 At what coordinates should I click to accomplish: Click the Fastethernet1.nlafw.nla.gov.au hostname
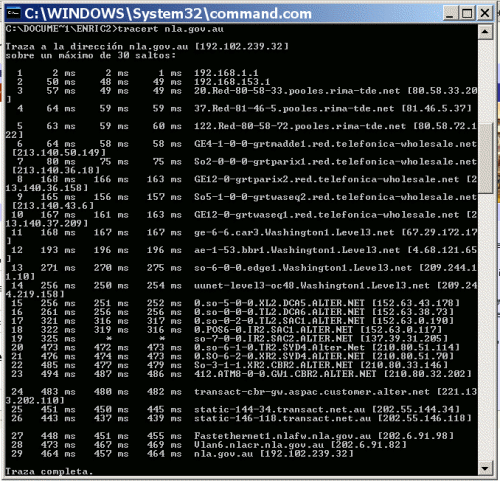coord(282,436)
